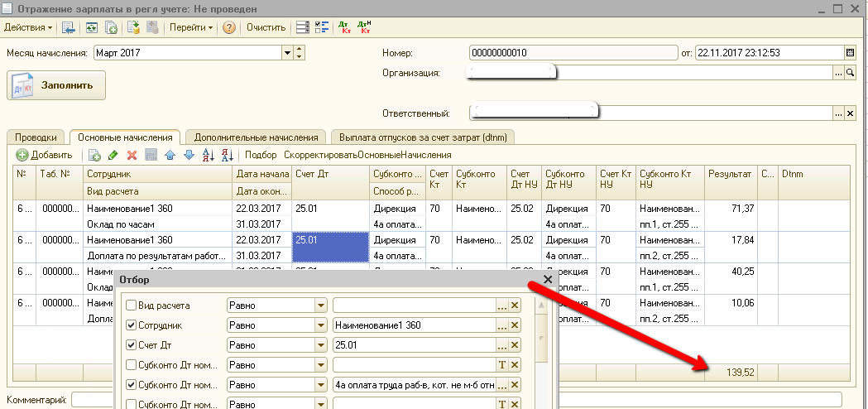Image resolution: width=868 pixels, height=409 pixels.
Task: Click the help question mark icon
Action: click(x=230, y=27)
